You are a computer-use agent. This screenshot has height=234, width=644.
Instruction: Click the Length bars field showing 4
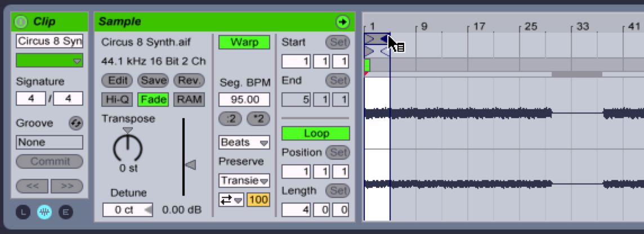(x=296, y=210)
